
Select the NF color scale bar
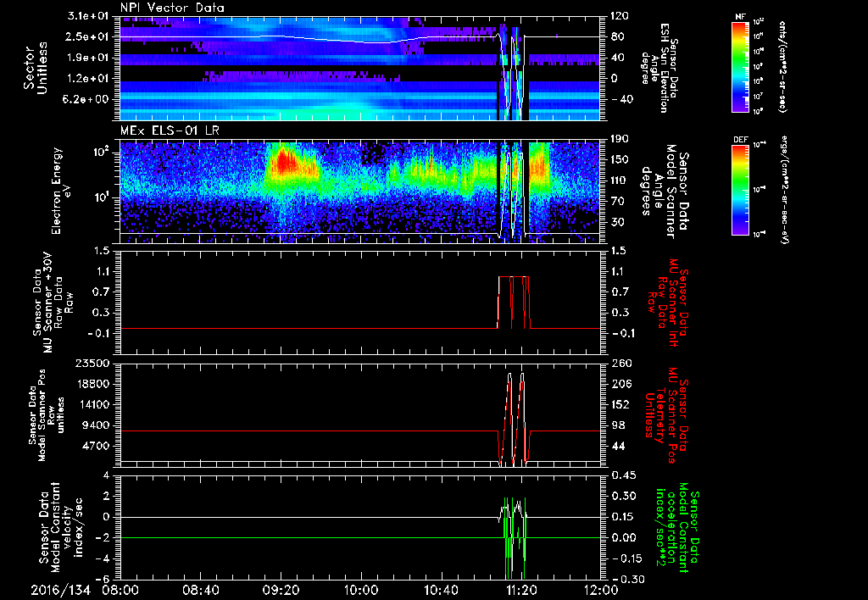pyautogui.click(x=741, y=67)
